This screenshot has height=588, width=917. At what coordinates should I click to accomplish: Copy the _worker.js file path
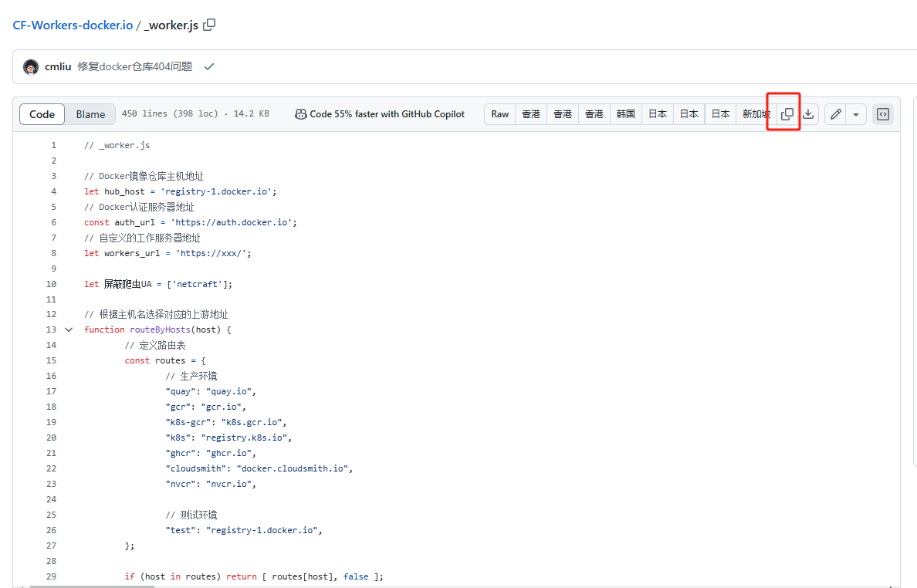pyautogui.click(x=209, y=25)
